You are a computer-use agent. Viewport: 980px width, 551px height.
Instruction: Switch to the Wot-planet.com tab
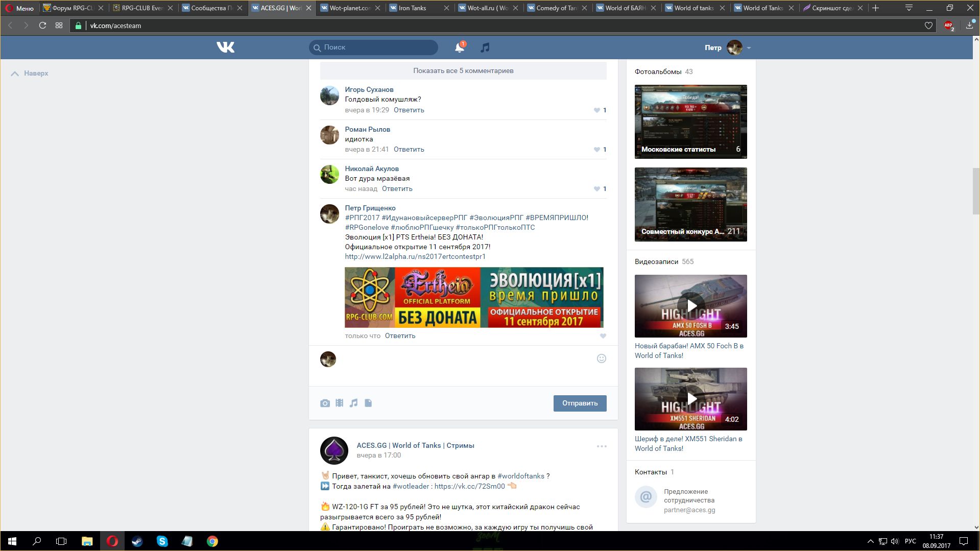pyautogui.click(x=350, y=8)
